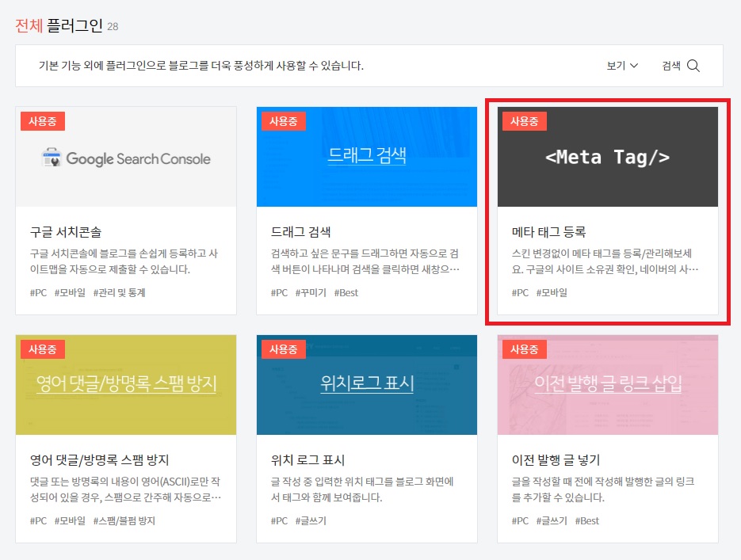Select the 메타 태그 등록 plugin title
The width and height of the screenshot is (741, 560).
click(548, 232)
